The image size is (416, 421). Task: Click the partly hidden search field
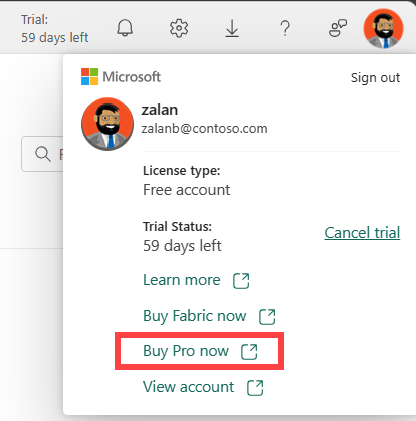coord(42,154)
